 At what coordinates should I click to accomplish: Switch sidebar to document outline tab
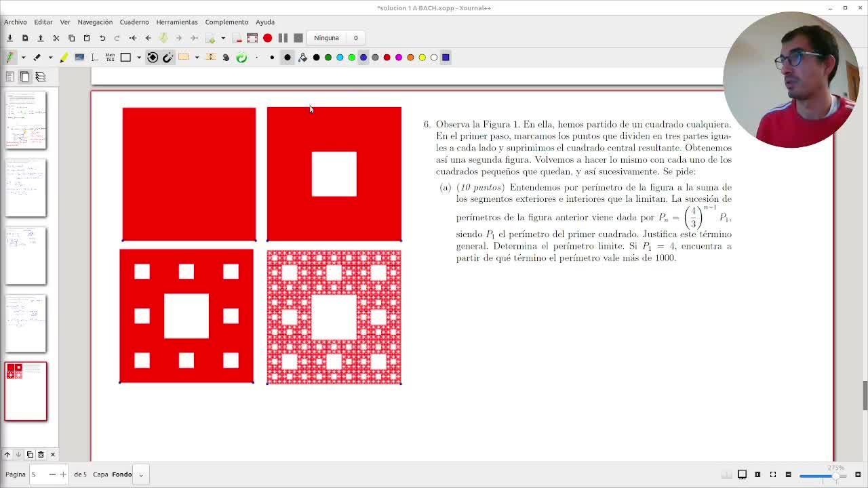coord(10,77)
